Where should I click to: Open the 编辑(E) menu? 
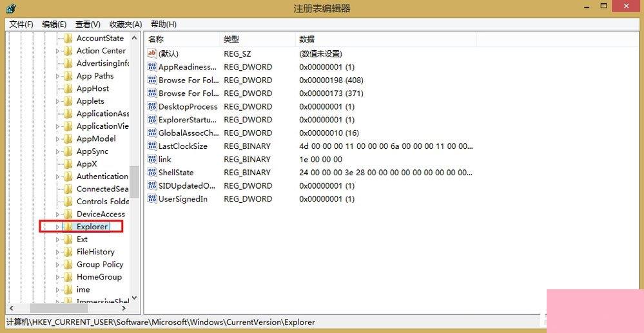pyautogui.click(x=54, y=24)
